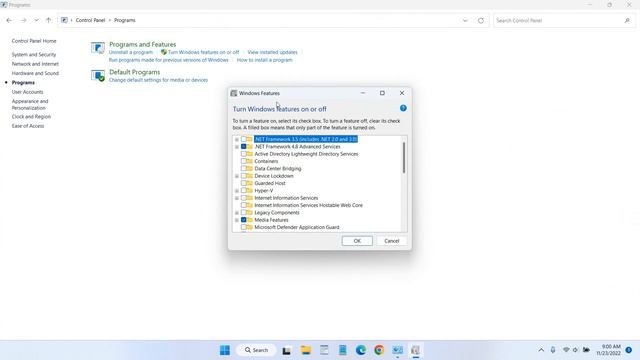Click the taskbar Search box
Screen dimensions: 640x360
(x=256, y=350)
